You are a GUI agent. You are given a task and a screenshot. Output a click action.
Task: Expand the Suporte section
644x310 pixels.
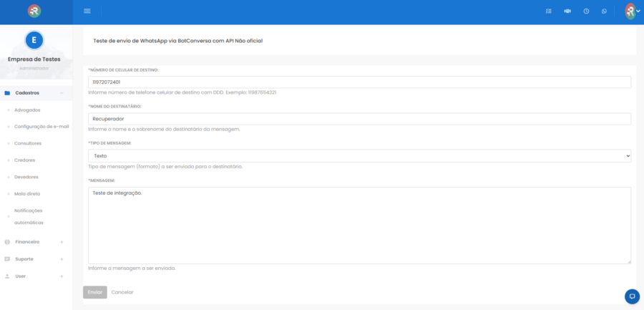click(x=62, y=259)
